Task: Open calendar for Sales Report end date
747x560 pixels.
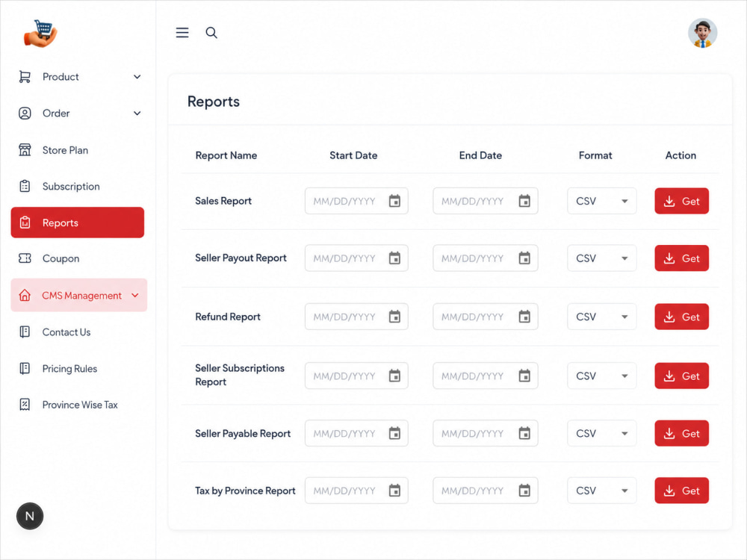Action: (524, 201)
